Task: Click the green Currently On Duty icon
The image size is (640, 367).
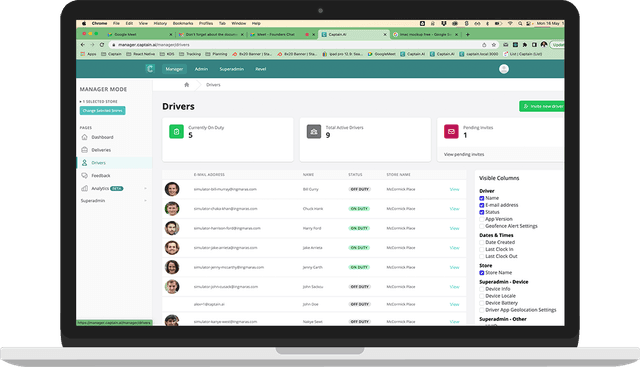Action: click(176, 131)
